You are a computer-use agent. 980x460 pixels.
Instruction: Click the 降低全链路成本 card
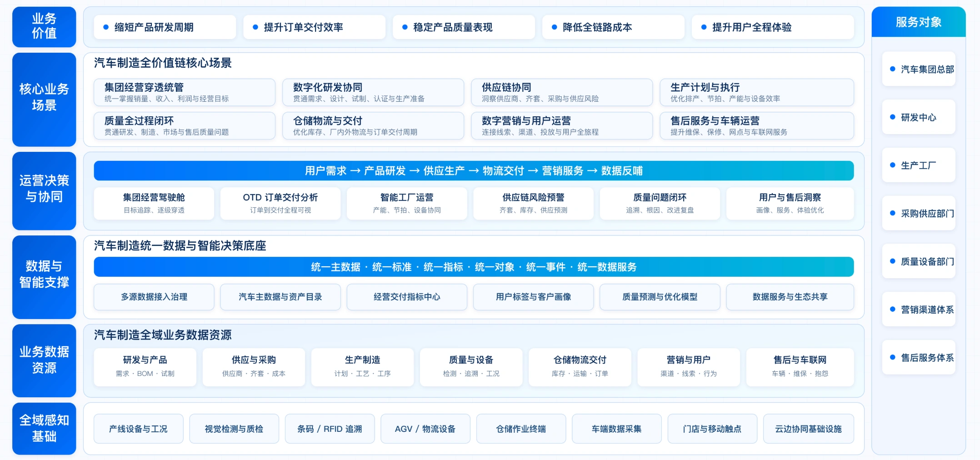[x=613, y=27]
